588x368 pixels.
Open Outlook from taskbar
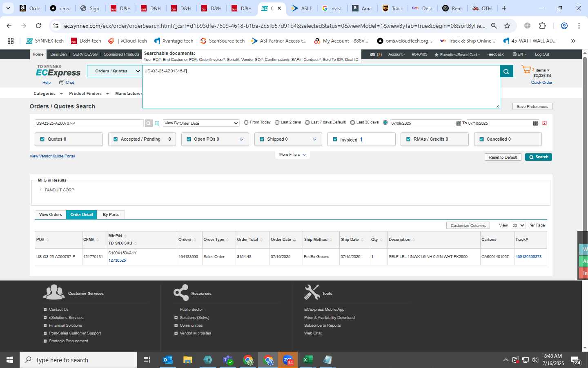tap(168, 360)
